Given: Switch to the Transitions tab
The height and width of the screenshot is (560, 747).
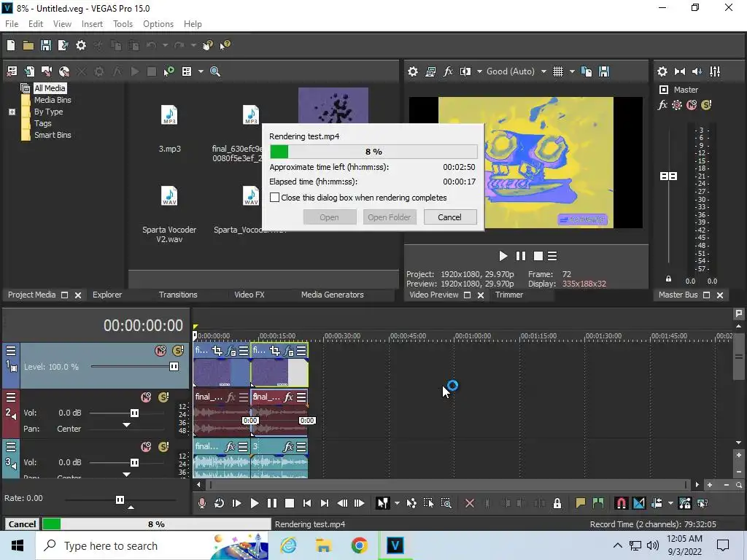Looking at the screenshot, I should point(178,295).
